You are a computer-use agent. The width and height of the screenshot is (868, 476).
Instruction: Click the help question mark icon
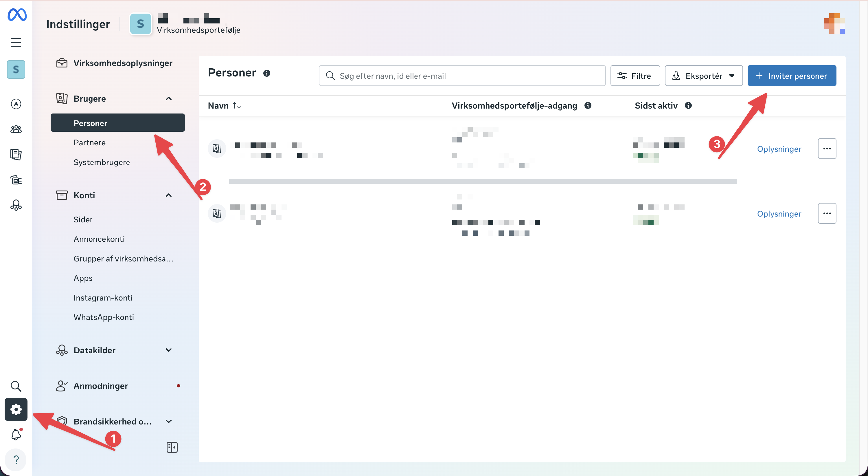point(16,459)
